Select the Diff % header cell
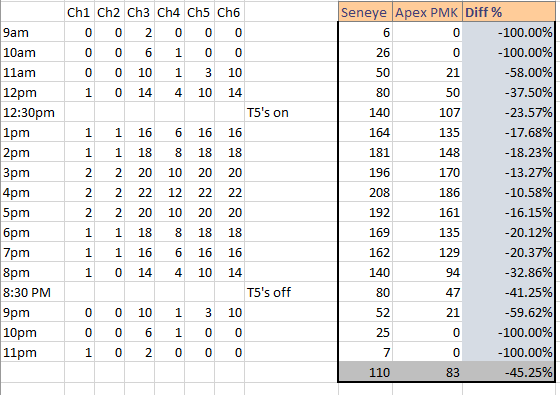This screenshot has height=395, width=560. 509,12
